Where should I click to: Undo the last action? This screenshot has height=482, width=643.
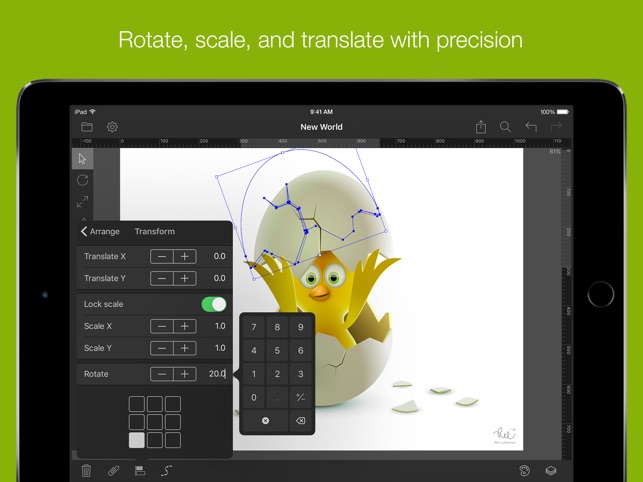531,127
